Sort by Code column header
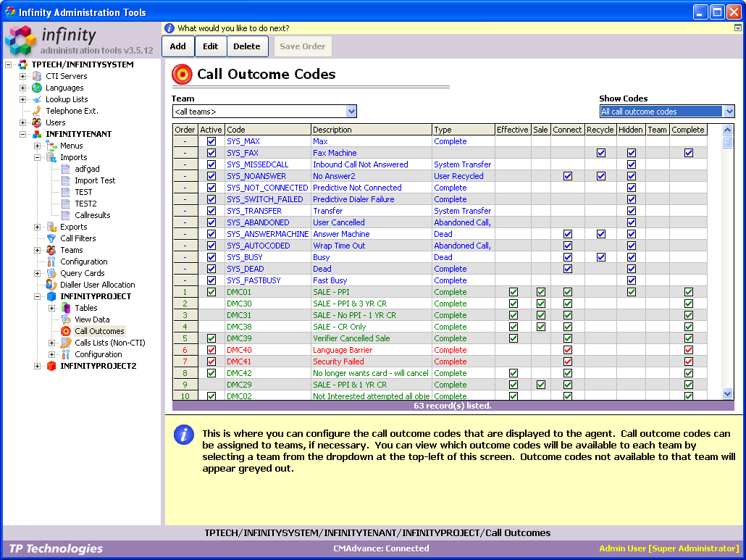Image resolution: width=746 pixels, height=560 pixels. coord(268,130)
